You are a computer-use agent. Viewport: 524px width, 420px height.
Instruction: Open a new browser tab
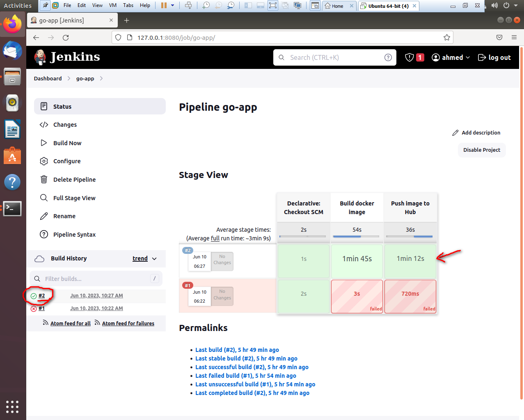(x=126, y=20)
